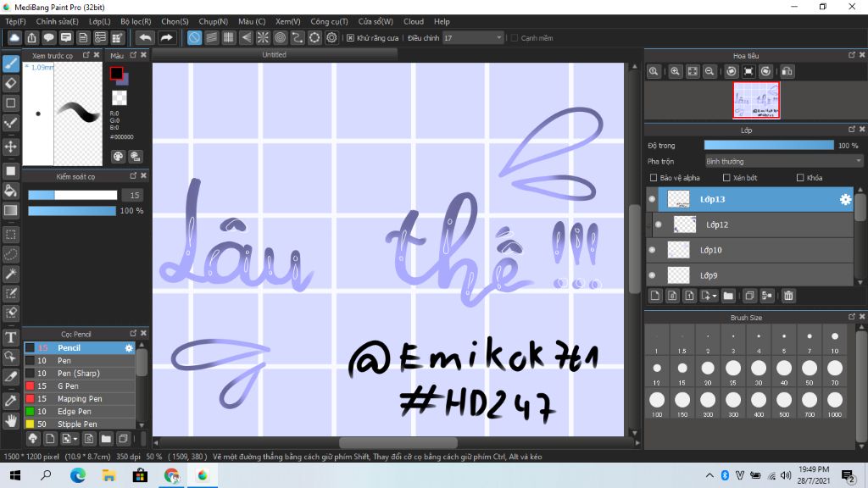The height and width of the screenshot is (488, 868).
Task: Select the Magic Wand tool
Action: (11, 274)
